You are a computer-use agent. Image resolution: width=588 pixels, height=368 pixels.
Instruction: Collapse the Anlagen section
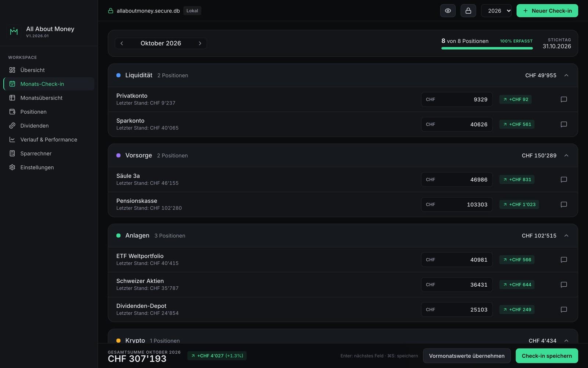pos(566,236)
